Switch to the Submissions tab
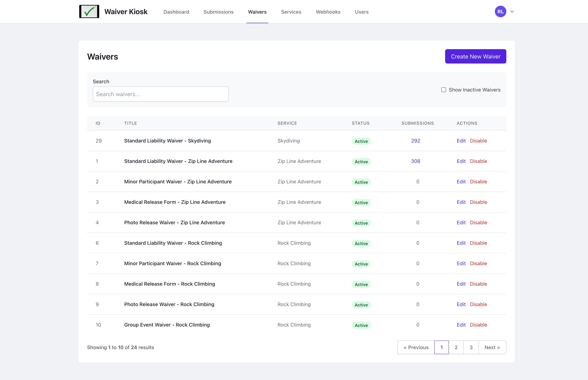Screen dimensions: 588x380 (x=218, y=12)
